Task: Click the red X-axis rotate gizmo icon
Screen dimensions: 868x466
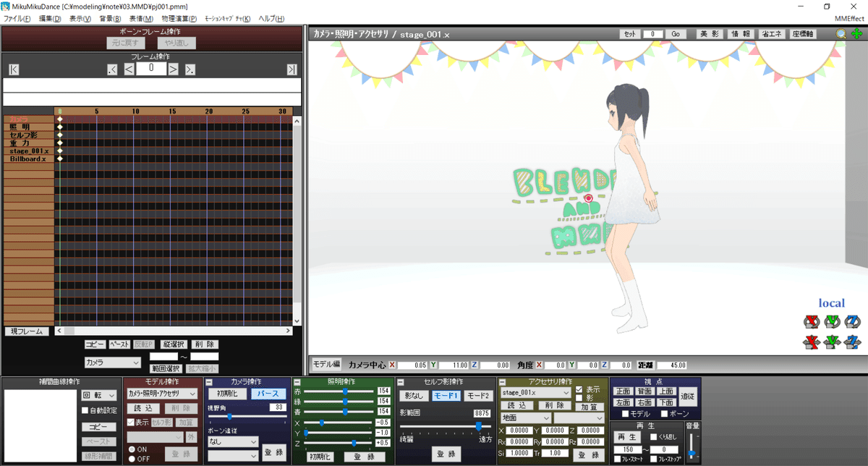Action: pos(811,321)
